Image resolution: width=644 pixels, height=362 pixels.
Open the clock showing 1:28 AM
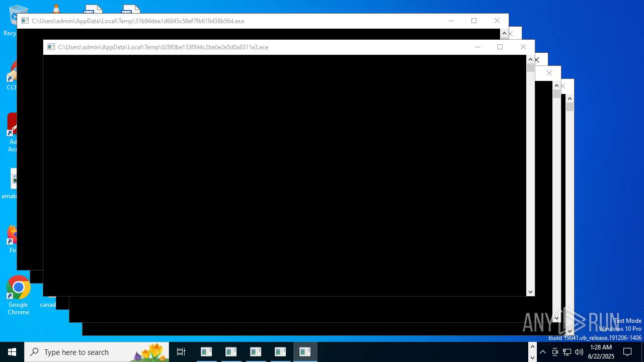pos(601,352)
